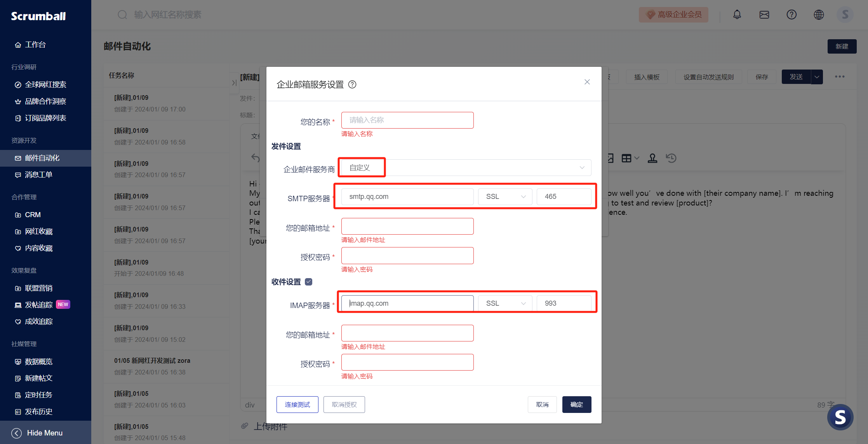Image resolution: width=868 pixels, height=444 pixels.
Task: Click the 插入模板 button
Action: (x=647, y=77)
